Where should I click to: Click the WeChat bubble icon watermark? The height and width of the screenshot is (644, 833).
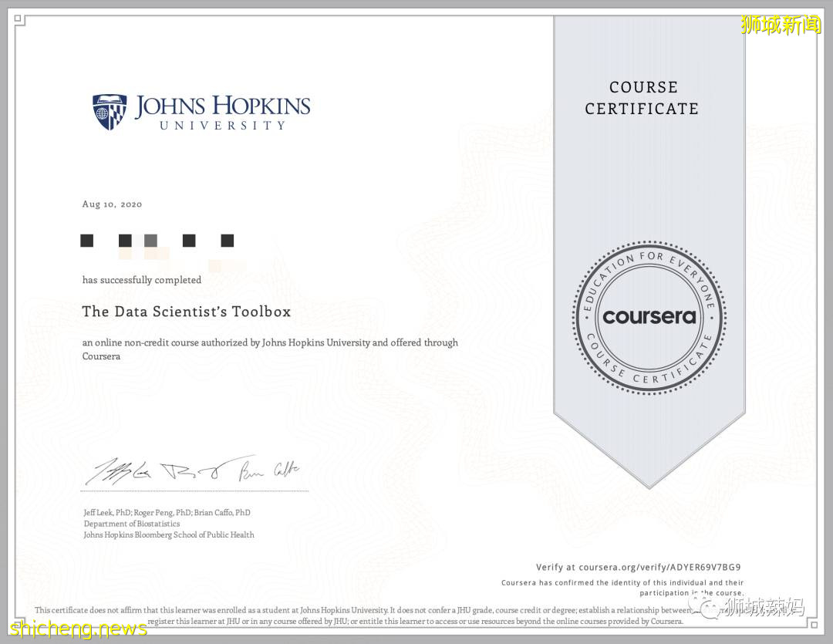704,606
